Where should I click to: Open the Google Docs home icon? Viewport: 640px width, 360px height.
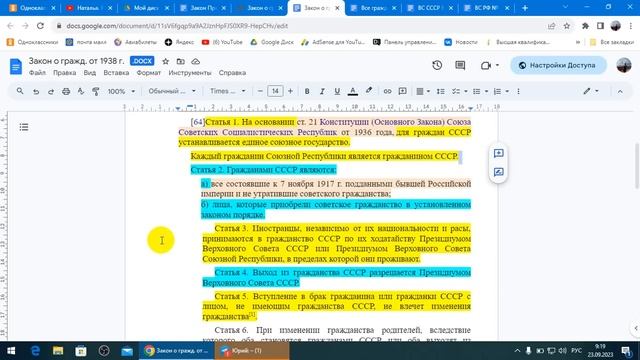coord(16,67)
